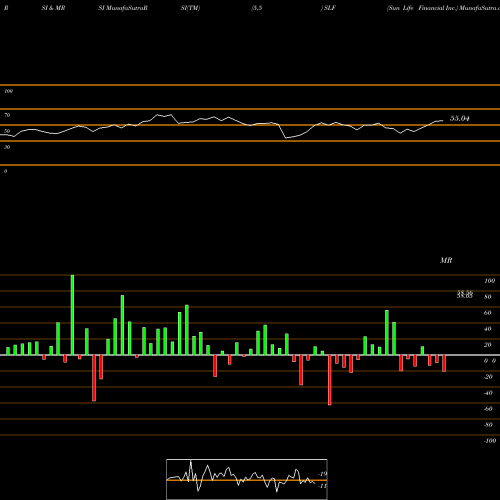Click the 'SI & MR' header label
Viewport: 500px width, 500px height.
(53, 8)
